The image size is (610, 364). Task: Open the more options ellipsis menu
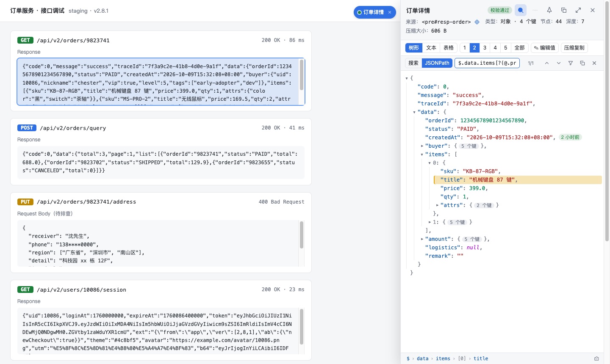click(x=535, y=10)
